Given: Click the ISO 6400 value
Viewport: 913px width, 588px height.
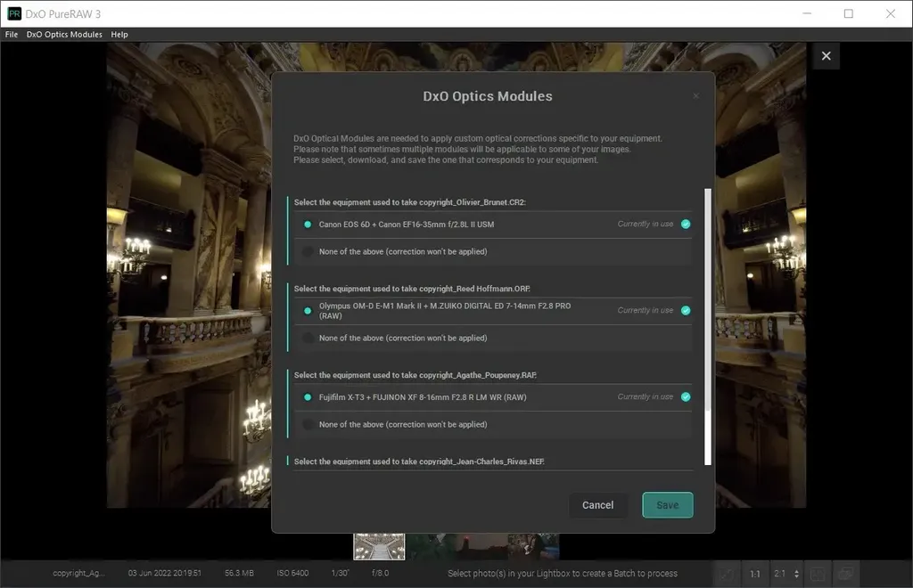Looking at the screenshot, I should (x=292, y=574).
